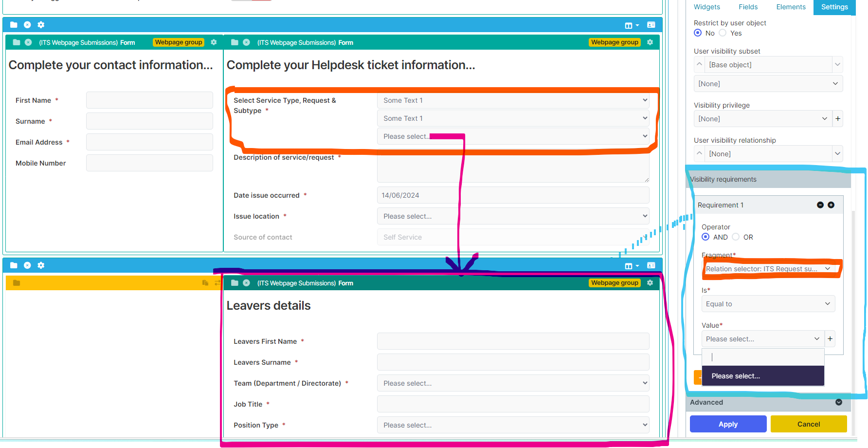
Task: Click Visibility requirements section header
Action: (x=768, y=179)
